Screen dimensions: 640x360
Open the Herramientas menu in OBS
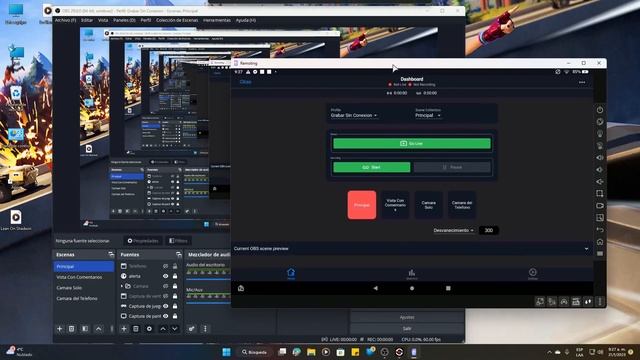[x=217, y=20]
